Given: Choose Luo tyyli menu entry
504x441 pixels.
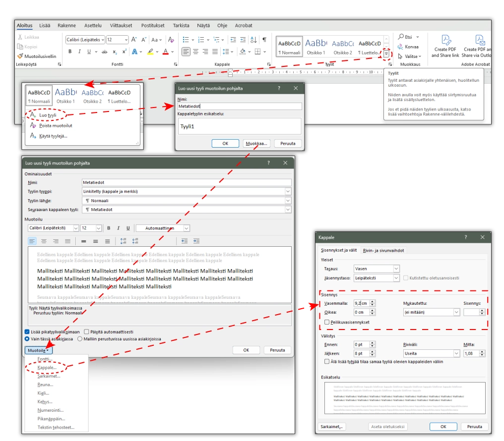Looking at the screenshot, I should (48, 115).
